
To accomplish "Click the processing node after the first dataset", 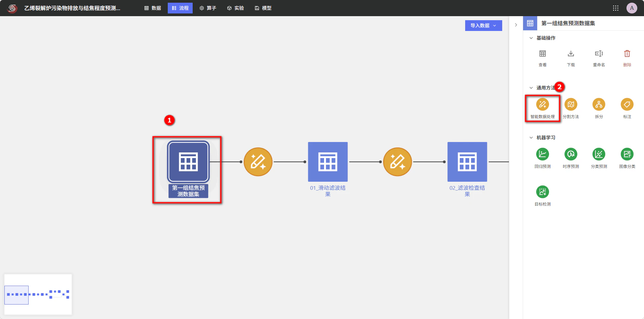I will click(258, 162).
